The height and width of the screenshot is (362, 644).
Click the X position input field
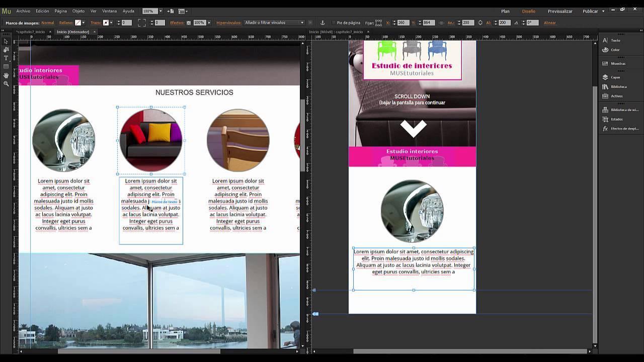click(404, 23)
